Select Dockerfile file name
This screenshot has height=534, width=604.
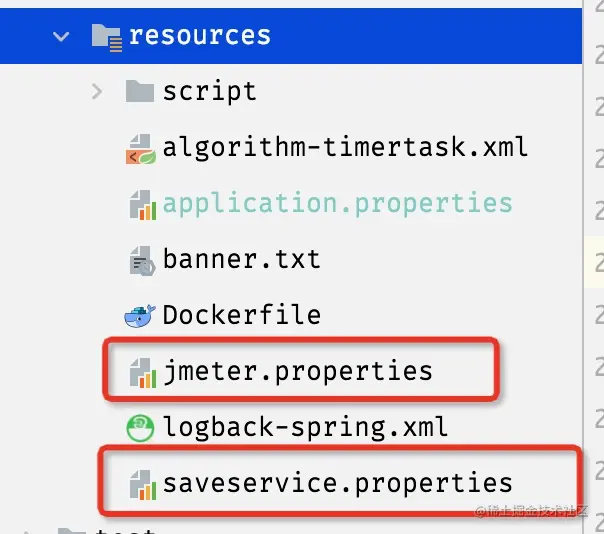(242, 315)
